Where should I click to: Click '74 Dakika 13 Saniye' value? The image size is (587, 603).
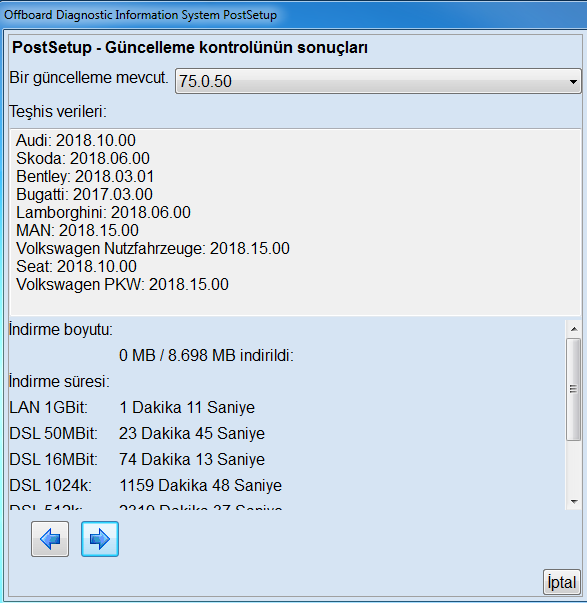tap(192, 459)
